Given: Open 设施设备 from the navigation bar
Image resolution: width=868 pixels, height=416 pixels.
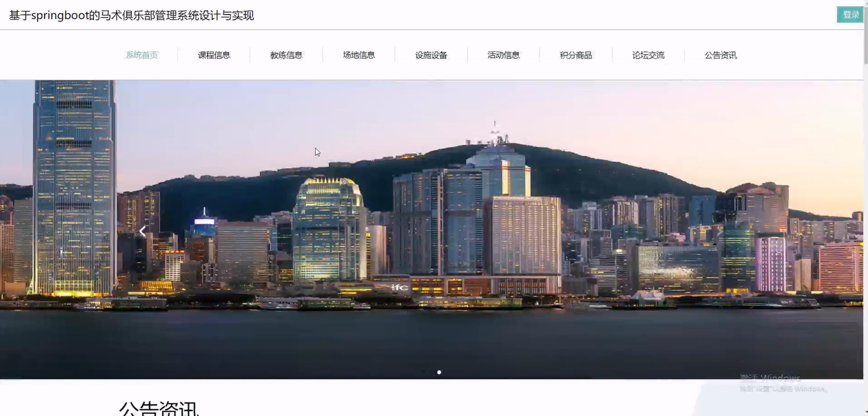Looking at the screenshot, I should [431, 55].
